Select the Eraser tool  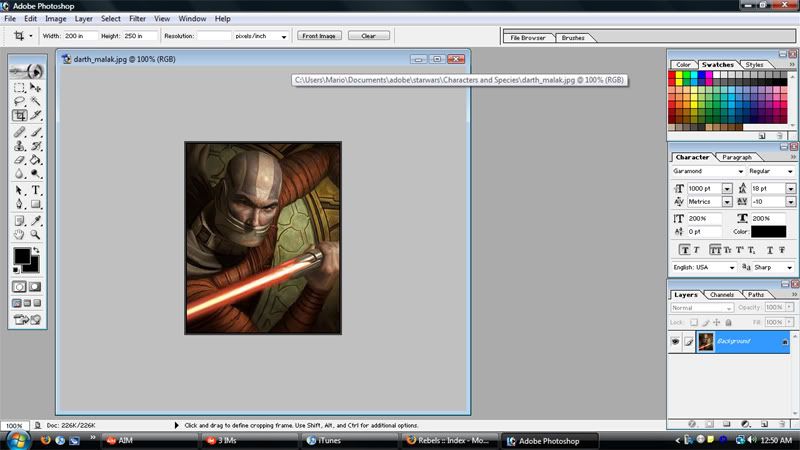pyautogui.click(x=19, y=160)
